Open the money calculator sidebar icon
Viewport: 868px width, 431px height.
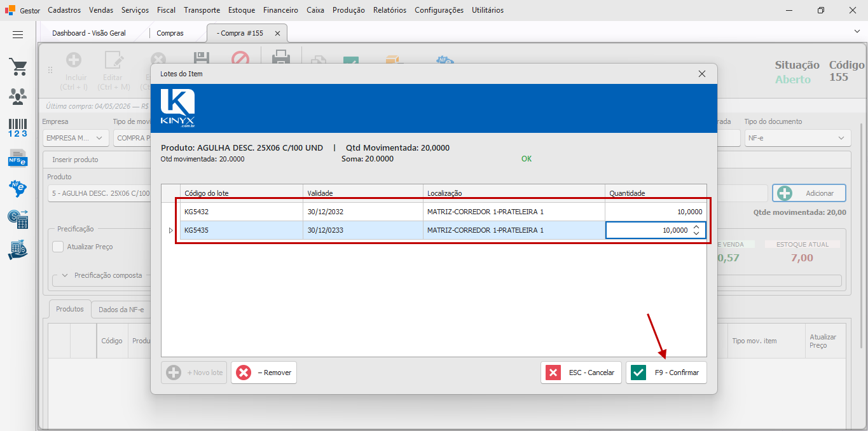(x=18, y=219)
